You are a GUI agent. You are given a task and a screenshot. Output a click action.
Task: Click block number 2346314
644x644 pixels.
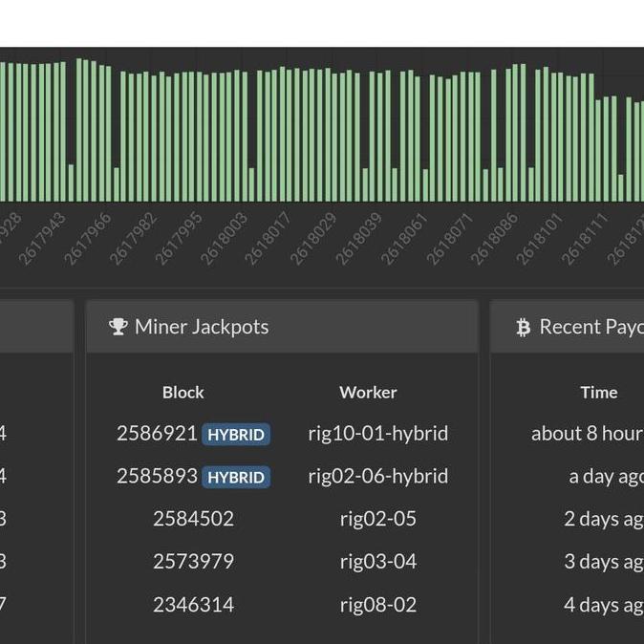pyautogui.click(x=193, y=605)
